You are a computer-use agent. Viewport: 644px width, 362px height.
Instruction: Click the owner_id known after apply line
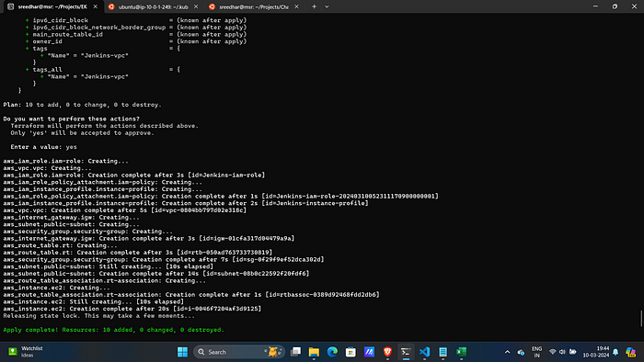point(136,41)
